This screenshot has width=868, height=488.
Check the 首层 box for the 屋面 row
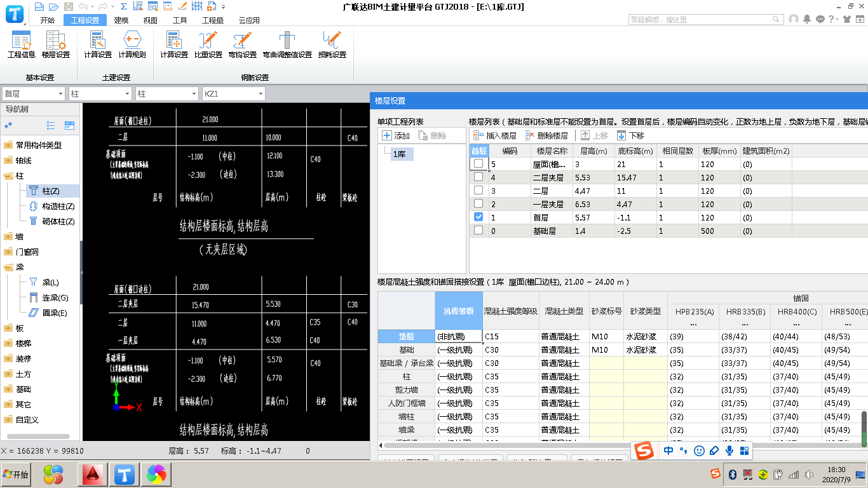point(478,164)
